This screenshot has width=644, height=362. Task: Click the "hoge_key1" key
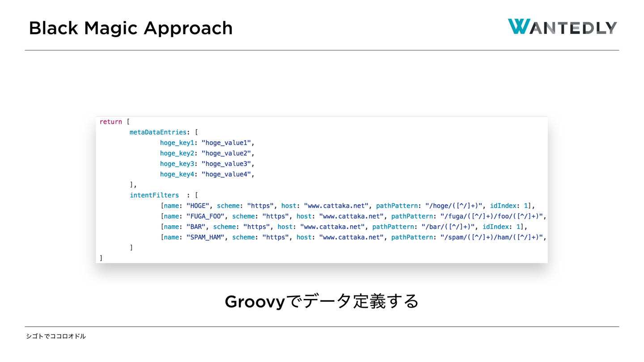point(177,143)
